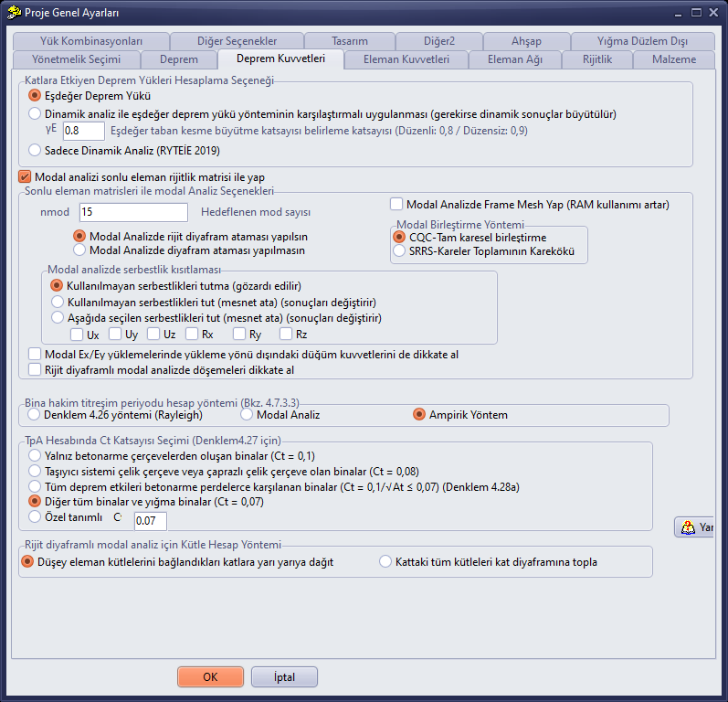Go to the Malzeme tab
This screenshot has width=728, height=702.
click(x=674, y=59)
